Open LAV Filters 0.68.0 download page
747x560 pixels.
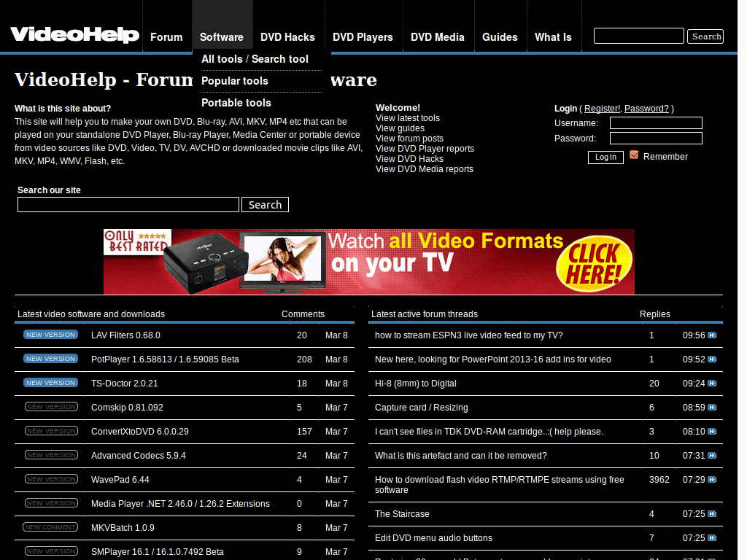(x=125, y=335)
